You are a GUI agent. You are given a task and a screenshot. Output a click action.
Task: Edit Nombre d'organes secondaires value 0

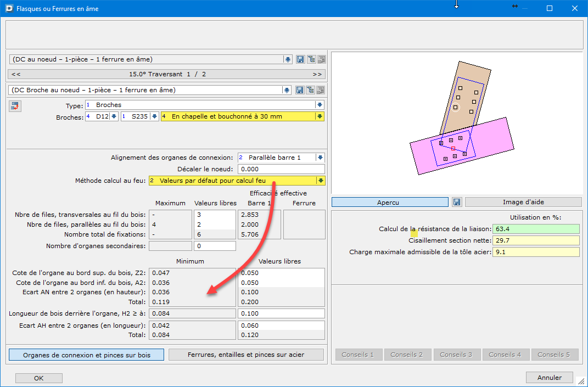pyautogui.click(x=215, y=246)
